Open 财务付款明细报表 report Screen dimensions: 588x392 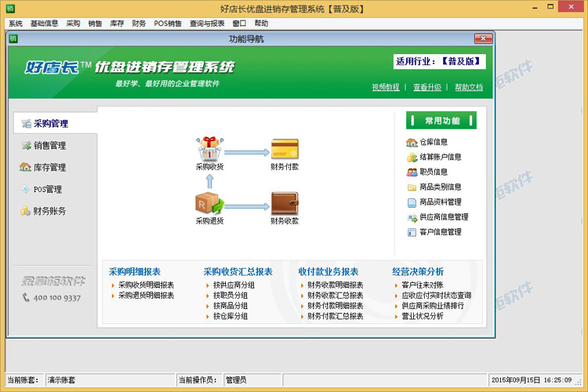pyautogui.click(x=336, y=306)
